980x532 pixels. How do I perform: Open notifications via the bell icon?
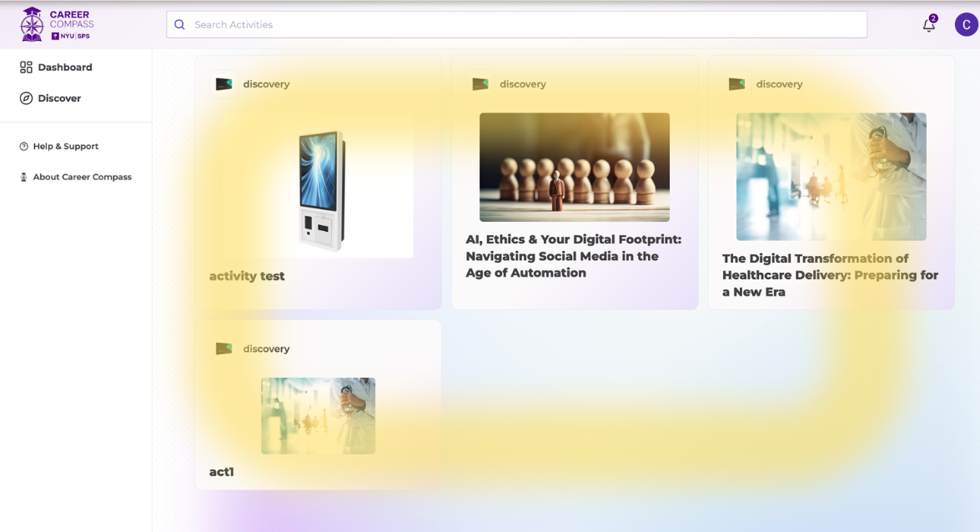(x=928, y=26)
